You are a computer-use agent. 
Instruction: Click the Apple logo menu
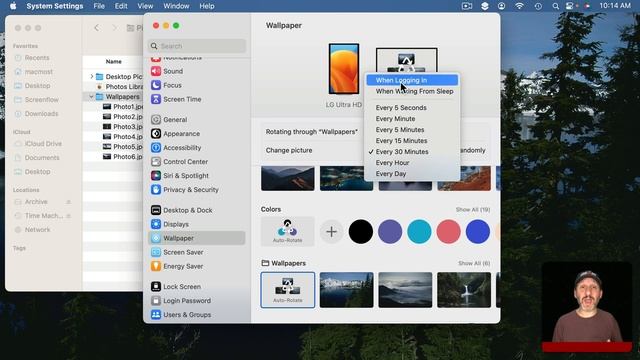(x=13, y=6)
